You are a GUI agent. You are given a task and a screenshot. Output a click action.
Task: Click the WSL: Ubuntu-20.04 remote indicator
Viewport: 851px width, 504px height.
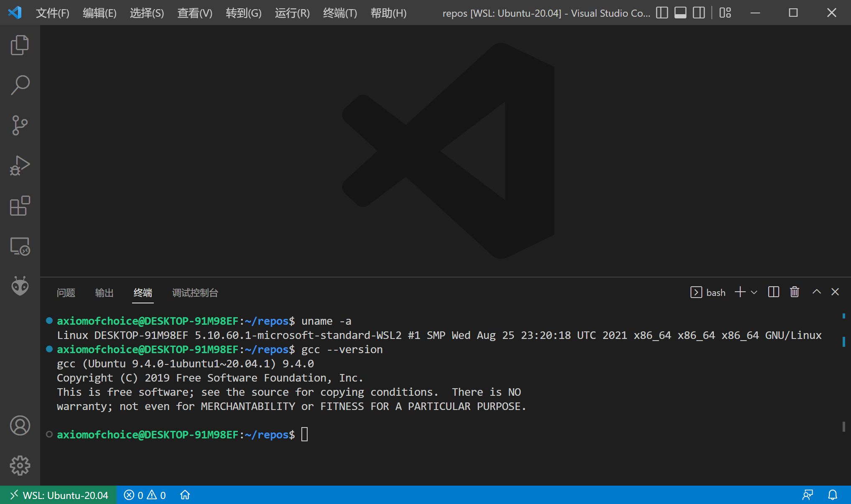point(59,495)
